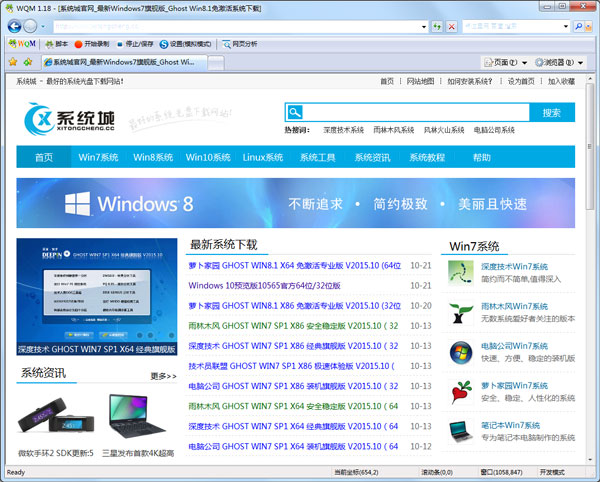This screenshot has width=600, height=482.
Task: Click hot word 雨林木风系统
Action: (394, 130)
